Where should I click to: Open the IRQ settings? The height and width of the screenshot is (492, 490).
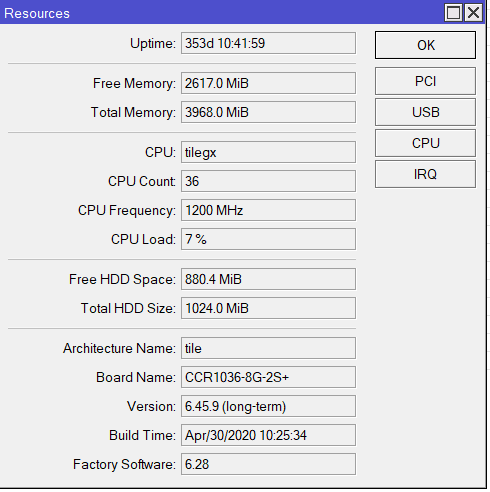(x=425, y=174)
